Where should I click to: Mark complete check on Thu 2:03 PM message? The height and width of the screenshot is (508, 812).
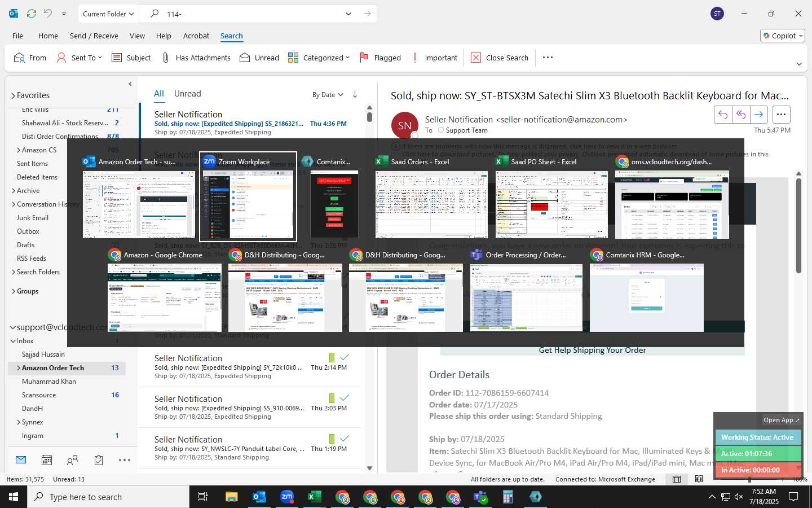[x=345, y=398]
